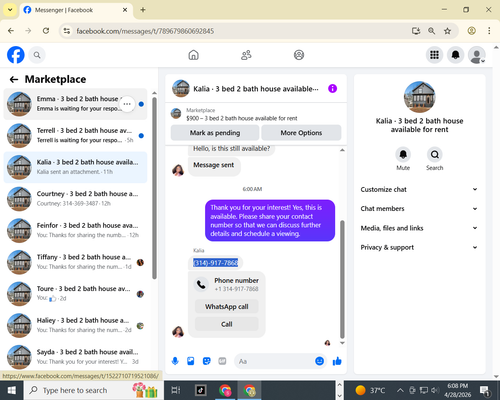Click Mark as pending button
The height and width of the screenshot is (400, 500).
pos(215,133)
